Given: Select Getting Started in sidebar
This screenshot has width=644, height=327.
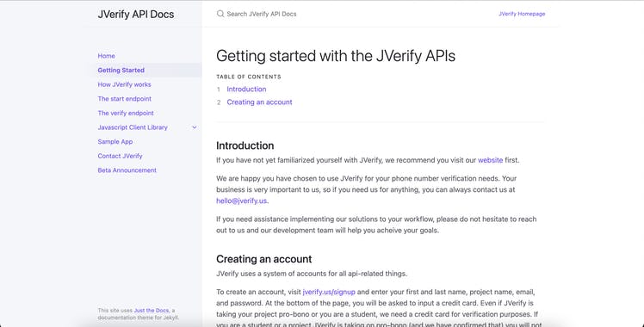Looking at the screenshot, I should 121,71.
